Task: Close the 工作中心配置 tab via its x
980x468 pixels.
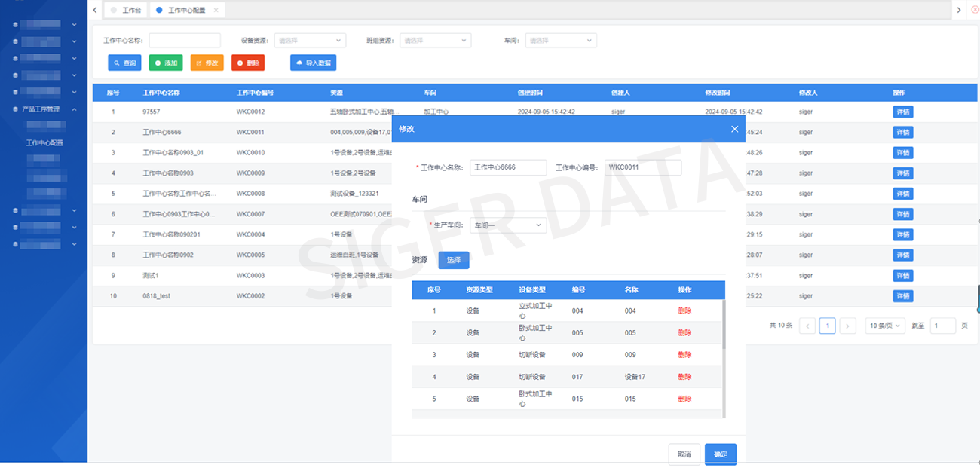Action: [x=216, y=11]
